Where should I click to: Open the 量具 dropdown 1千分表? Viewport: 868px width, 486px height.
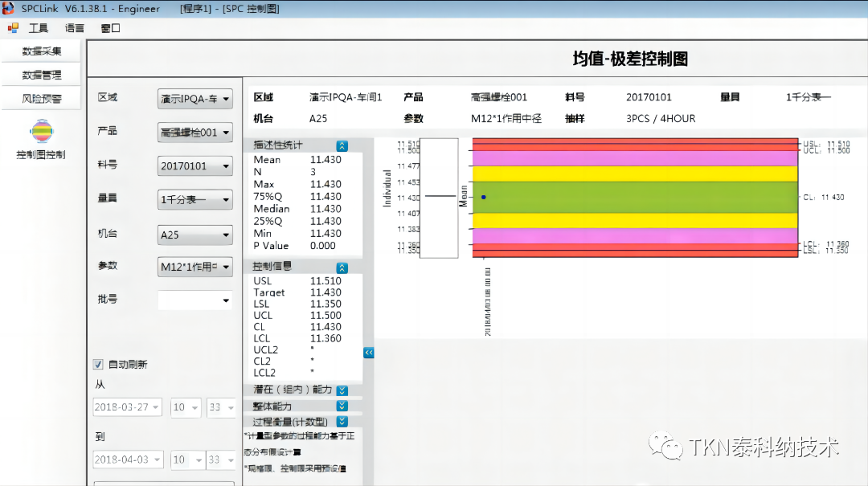point(194,200)
